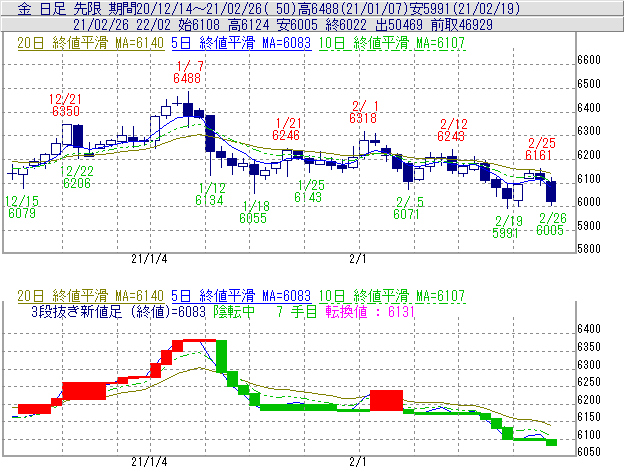Click the large red block near 2/1 in 新値足 chart
Image resolution: width=624 pixels, height=473 pixels.
(x=386, y=400)
